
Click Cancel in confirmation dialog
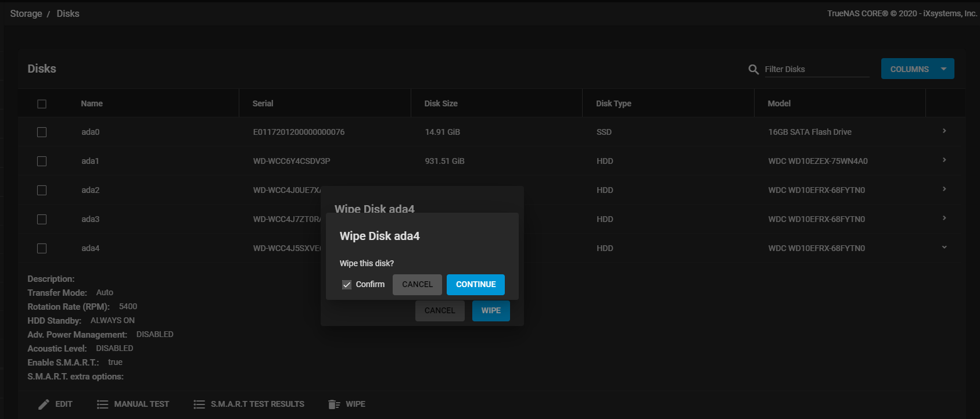417,285
